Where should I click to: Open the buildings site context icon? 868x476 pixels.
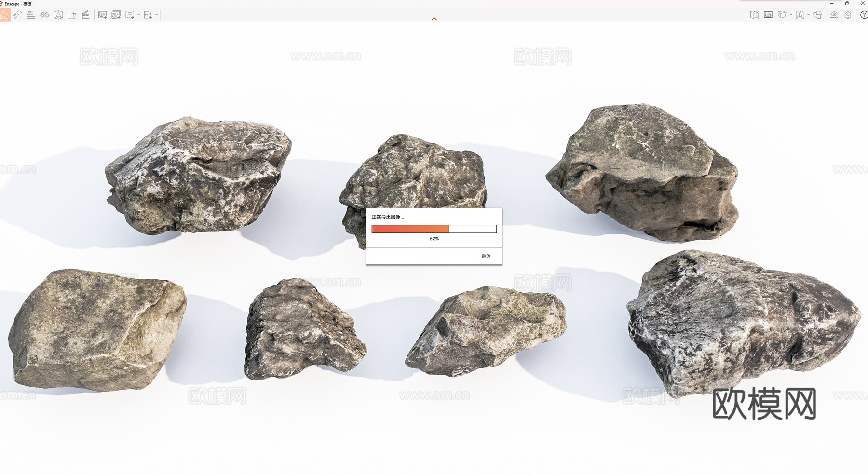tap(72, 15)
